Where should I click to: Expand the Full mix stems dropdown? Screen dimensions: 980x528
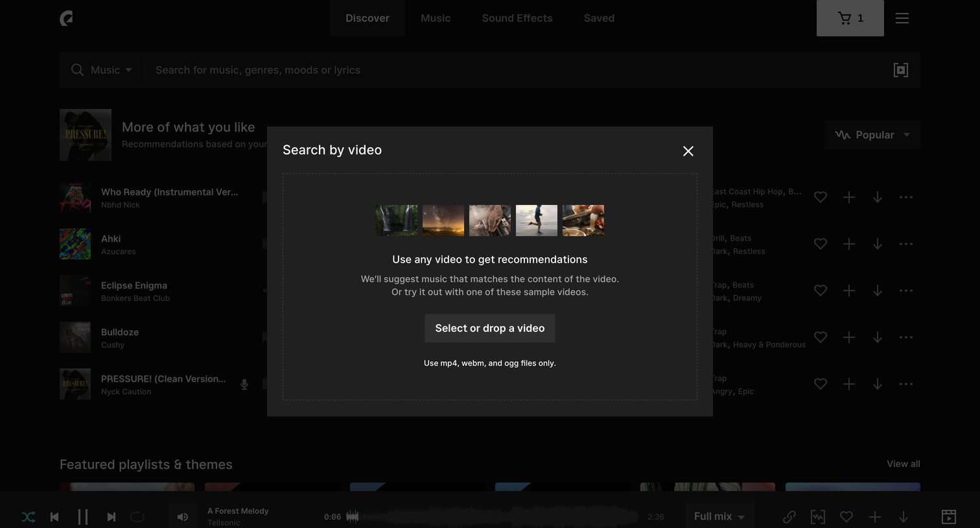[719, 516]
